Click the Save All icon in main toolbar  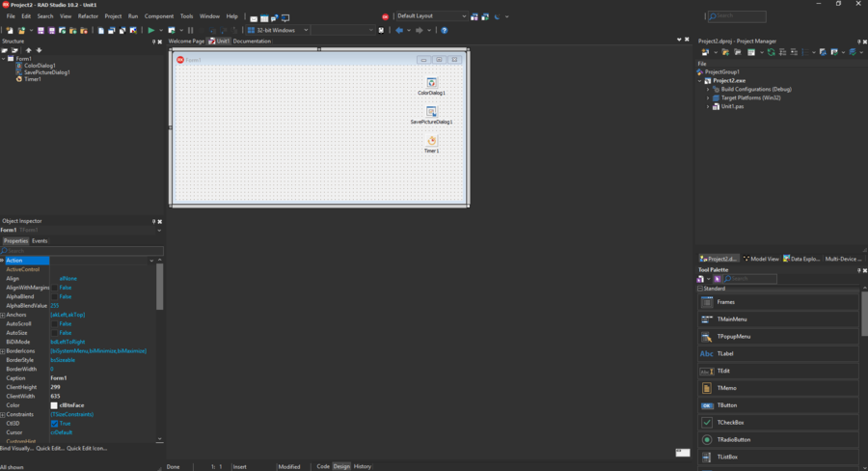[x=51, y=31]
